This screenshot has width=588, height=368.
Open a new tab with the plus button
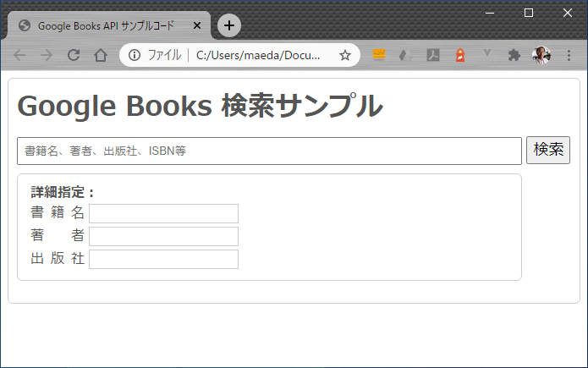pos(229,25)
